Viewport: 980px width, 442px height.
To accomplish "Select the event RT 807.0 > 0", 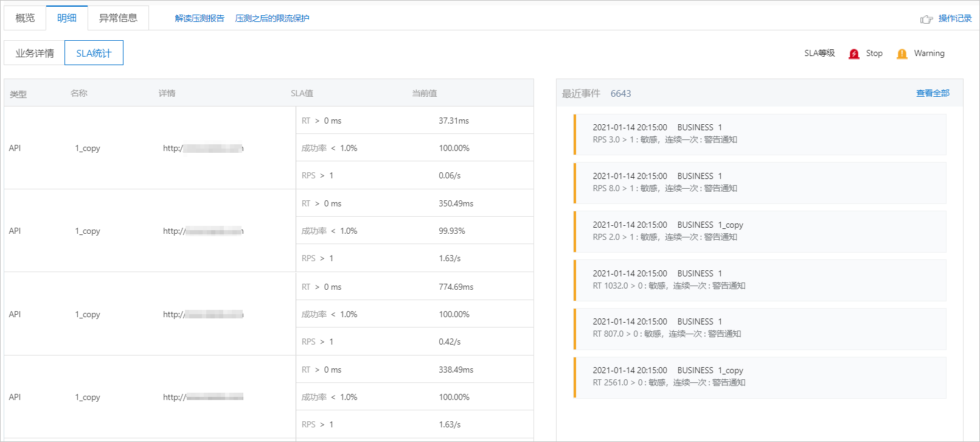I will [x=760, y=329].
